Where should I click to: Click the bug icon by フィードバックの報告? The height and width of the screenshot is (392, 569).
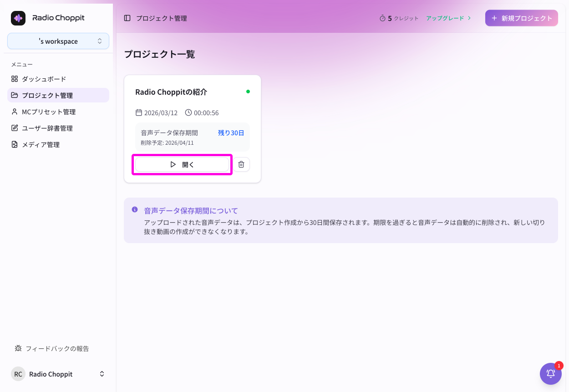(x=18, y=348)
